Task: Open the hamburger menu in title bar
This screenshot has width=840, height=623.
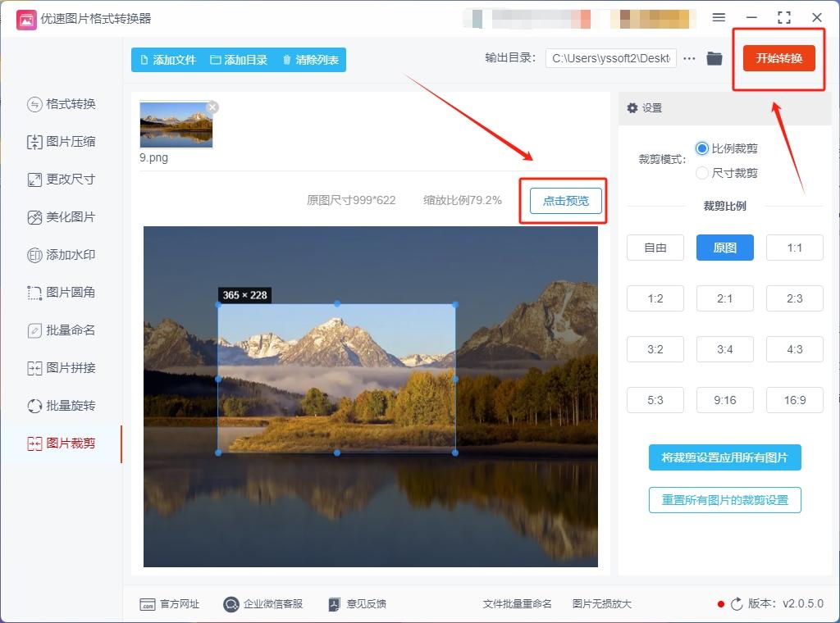Action: [x=719, y=18]
